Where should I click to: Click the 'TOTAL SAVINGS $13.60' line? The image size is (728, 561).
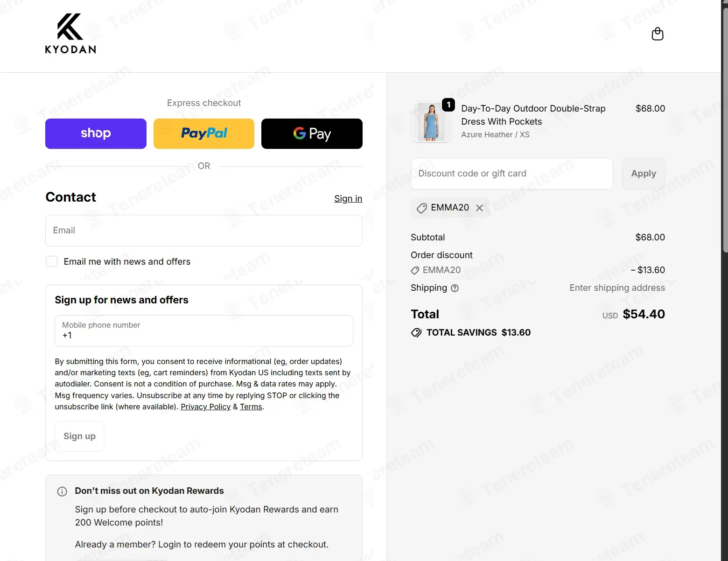tap(471, 333)
